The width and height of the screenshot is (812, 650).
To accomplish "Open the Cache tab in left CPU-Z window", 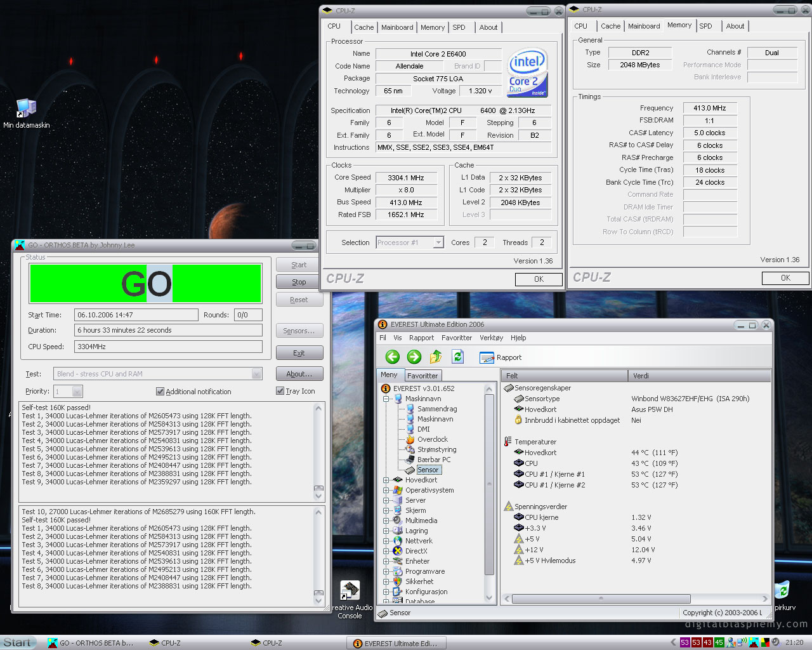I will (363, 27).
